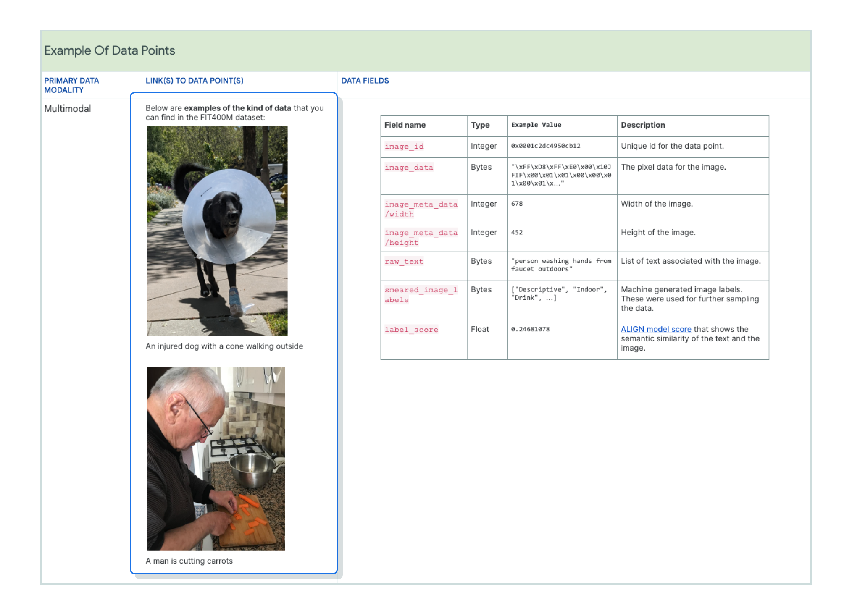Click 'The pixel data for the image.' description
852x616 pixels.
673,167
